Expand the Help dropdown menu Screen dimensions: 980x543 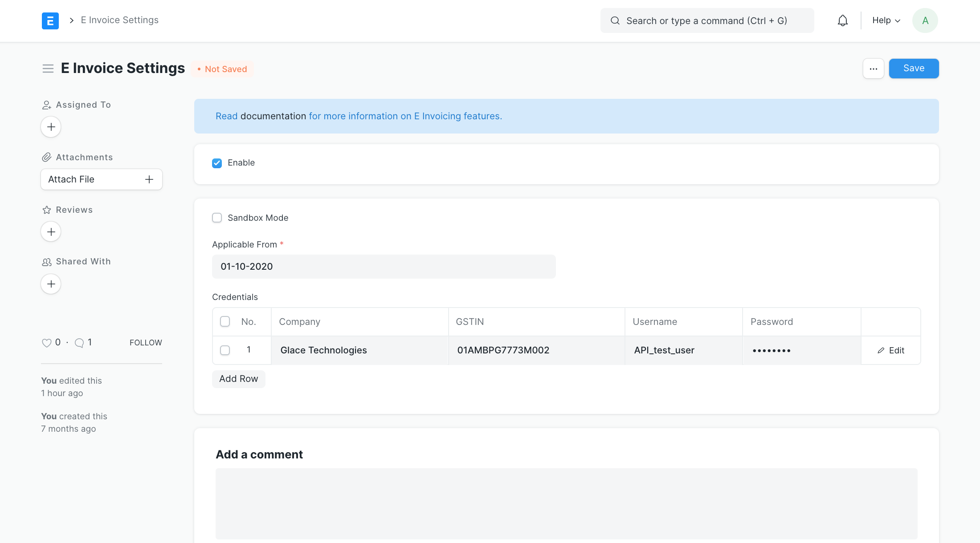pyautogui.click(x=886, y=20)
